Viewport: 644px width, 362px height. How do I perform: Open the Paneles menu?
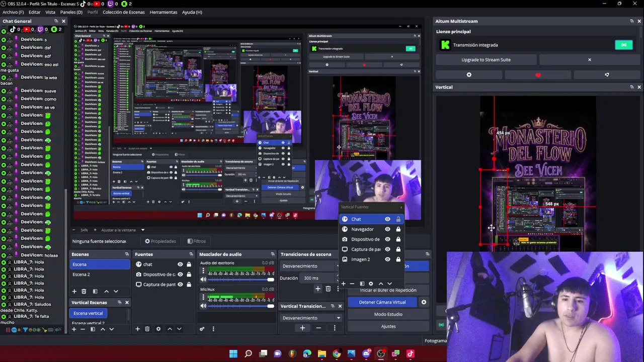coord(71,12)
